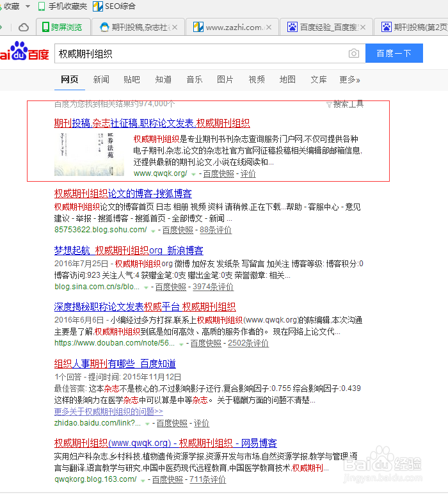
Task: Open result 期刊投稿.杂志社征稿.职称论文发表
Action: pyautogui.click(x=152, y=124)
